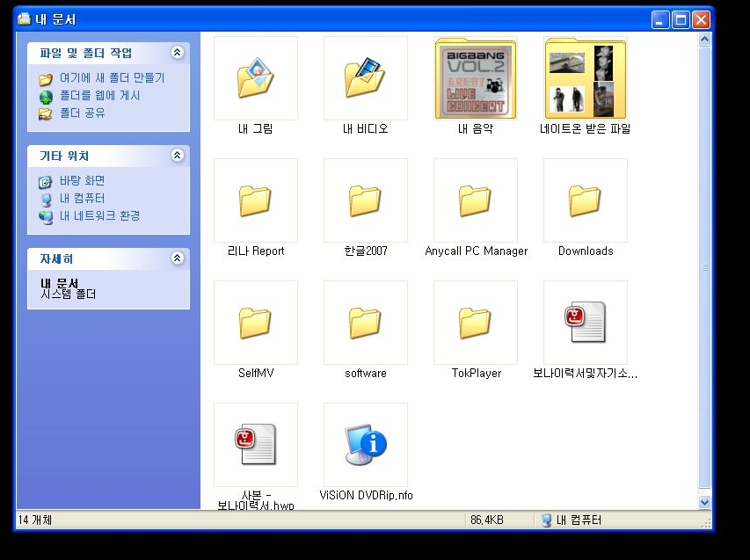Close the 내 문서 window

pyautogui.click(x=702, y=19)
